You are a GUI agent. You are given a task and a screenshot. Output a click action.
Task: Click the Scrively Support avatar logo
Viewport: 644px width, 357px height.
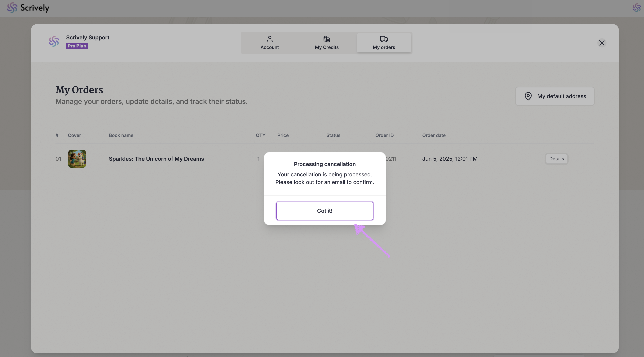[x=54, y=41]
